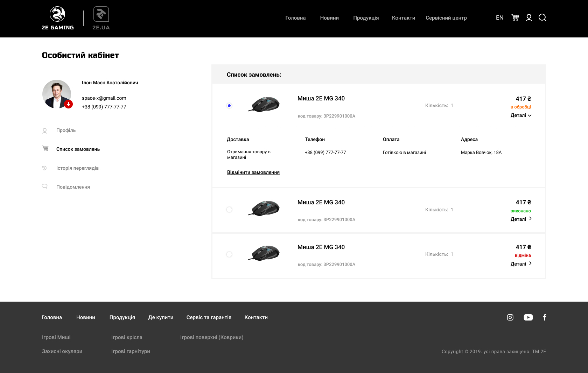Viewport: 588px width, 373px height.
Task: Click phone number under the profile email
Action: [104, 107]
